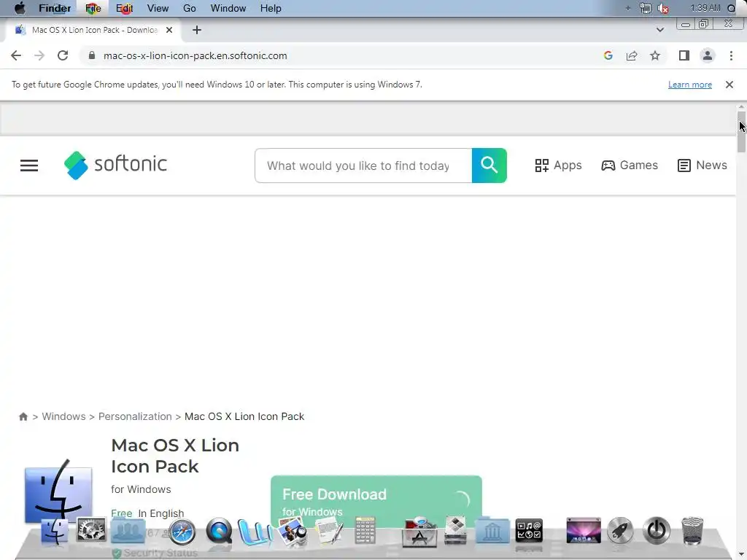The image size is (747, 560).
Task: Go forward to the next page
Action: pos(39,55)
